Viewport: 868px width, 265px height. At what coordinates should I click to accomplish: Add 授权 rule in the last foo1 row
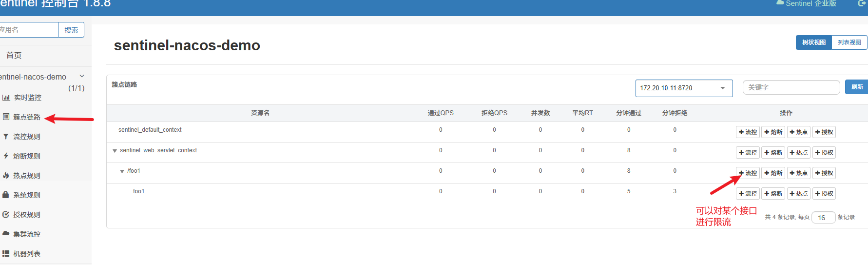(824, 194)
